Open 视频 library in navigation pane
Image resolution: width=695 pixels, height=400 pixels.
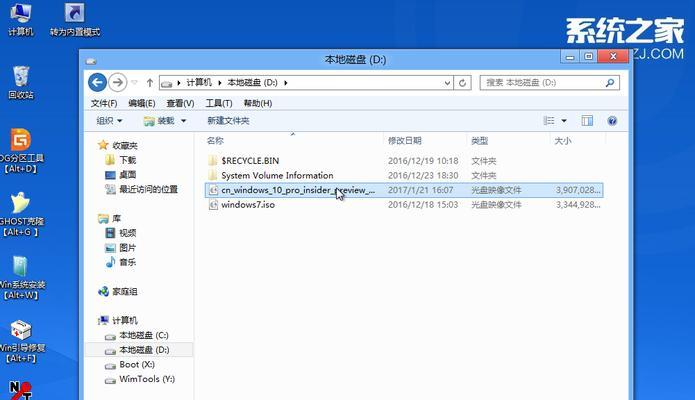click(127, 232)
